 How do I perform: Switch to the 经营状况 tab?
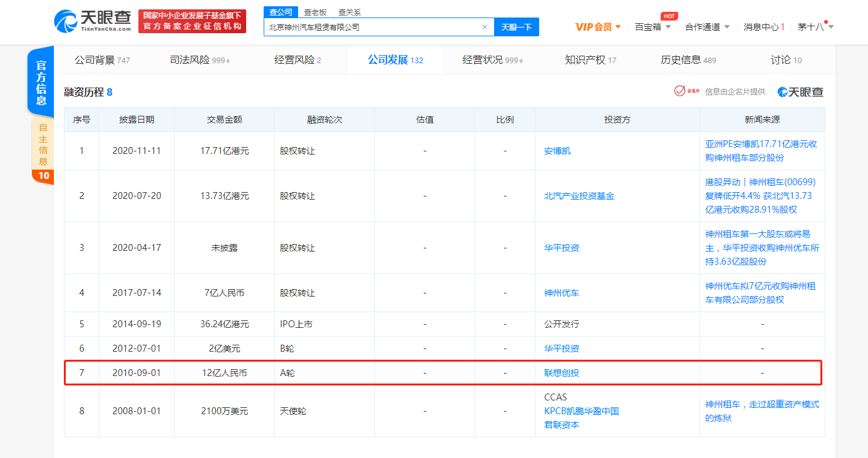493,60
